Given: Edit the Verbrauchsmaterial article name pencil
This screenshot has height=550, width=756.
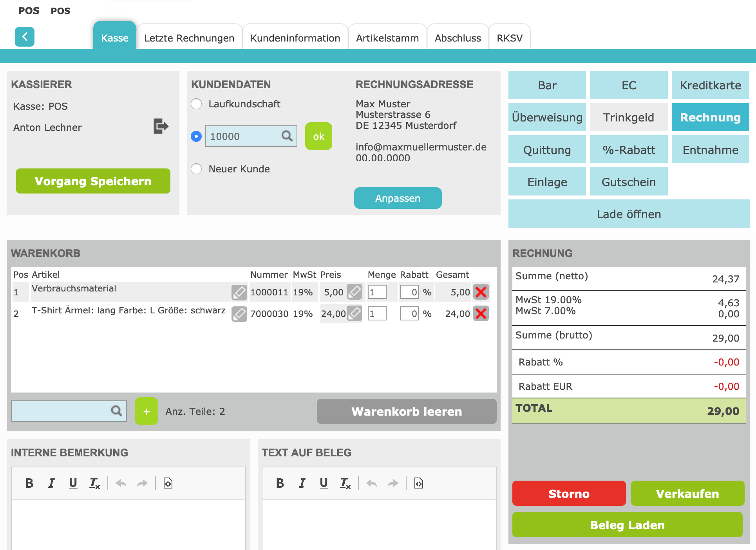Looking at the screenshot, I should point(239,292).
